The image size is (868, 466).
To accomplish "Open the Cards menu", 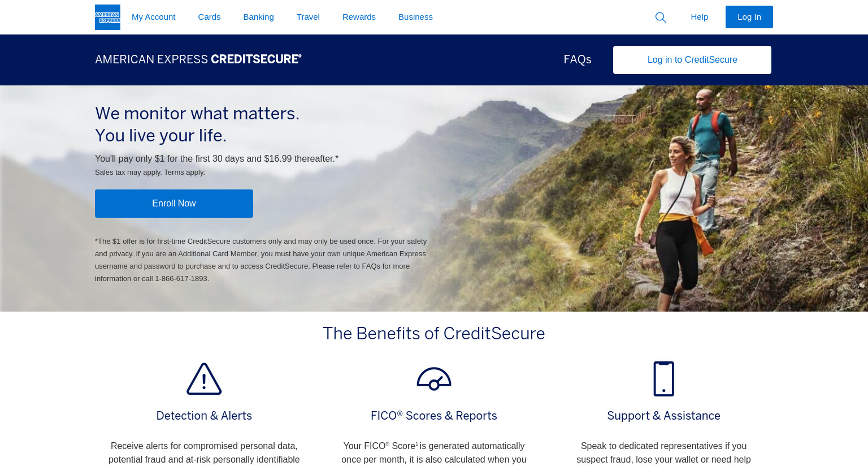I will [209, 17].
